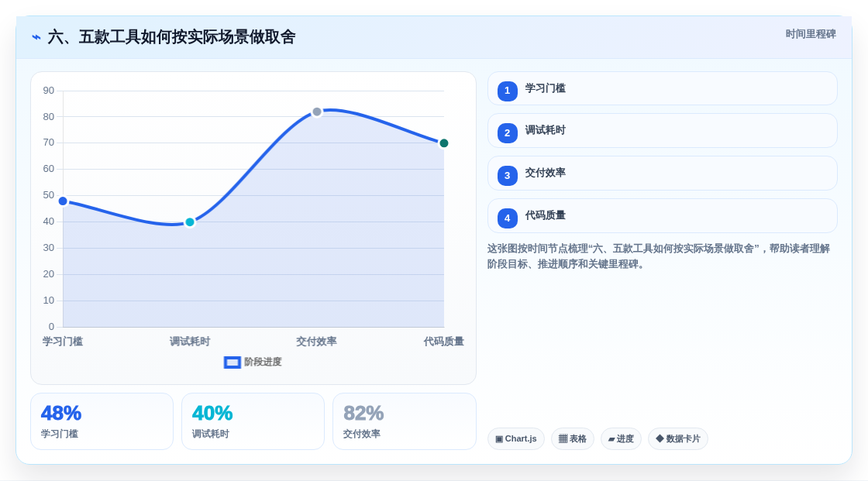Click the blue data point at 学习门槛
Image resolution: width=868 pixels, height=481 pixels.
point(63,201)
